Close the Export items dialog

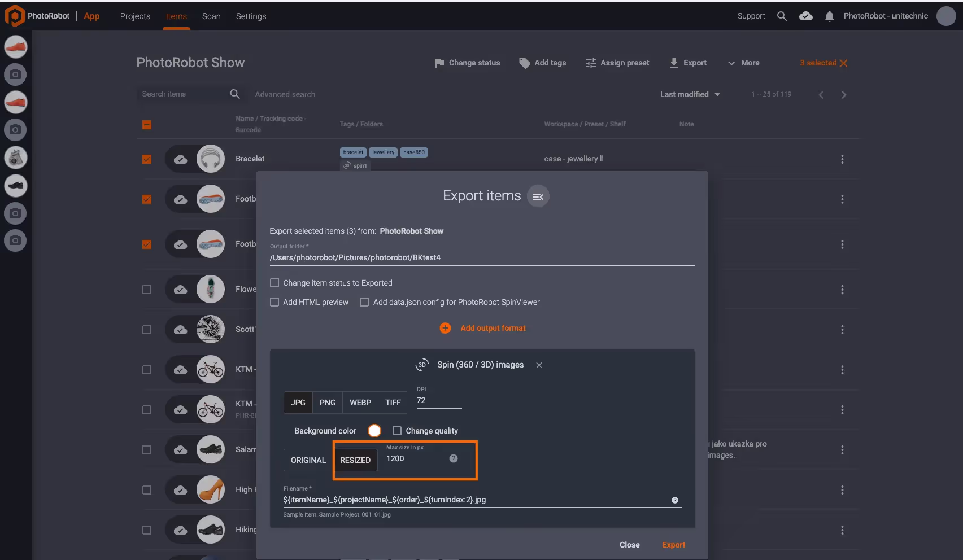click(630, 545)
